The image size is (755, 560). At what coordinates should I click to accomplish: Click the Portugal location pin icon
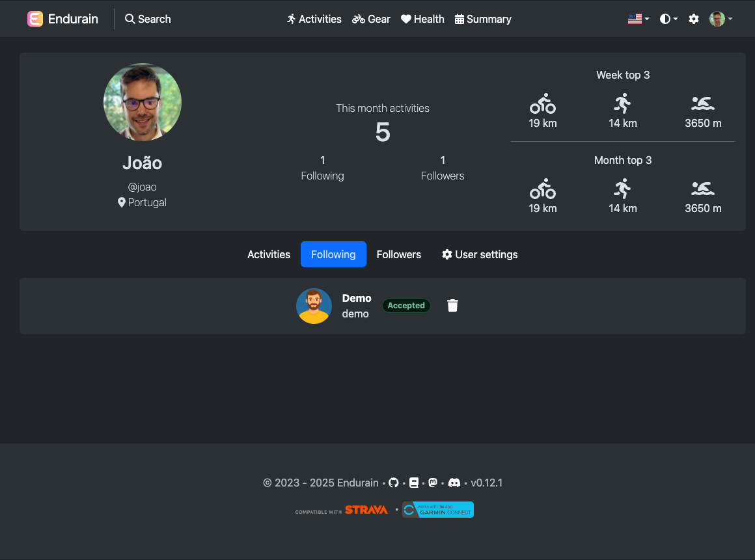click(x=121, y=202)
